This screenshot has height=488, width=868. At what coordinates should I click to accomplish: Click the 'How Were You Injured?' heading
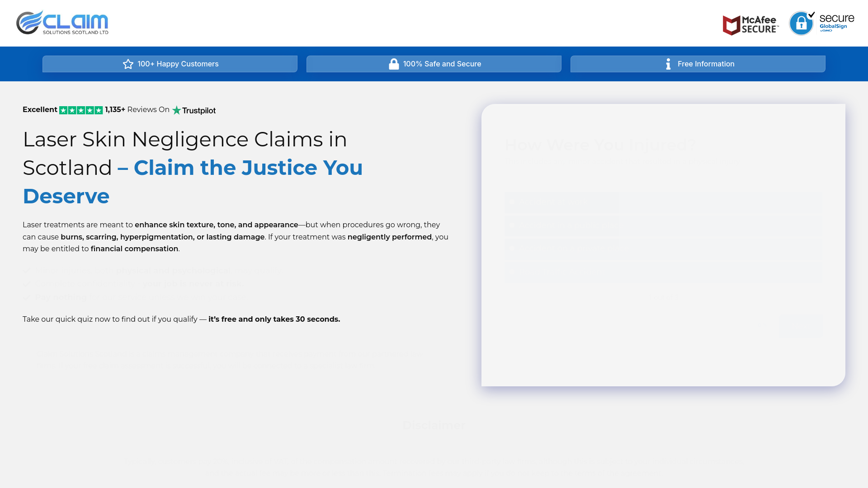tap(600, 145)
